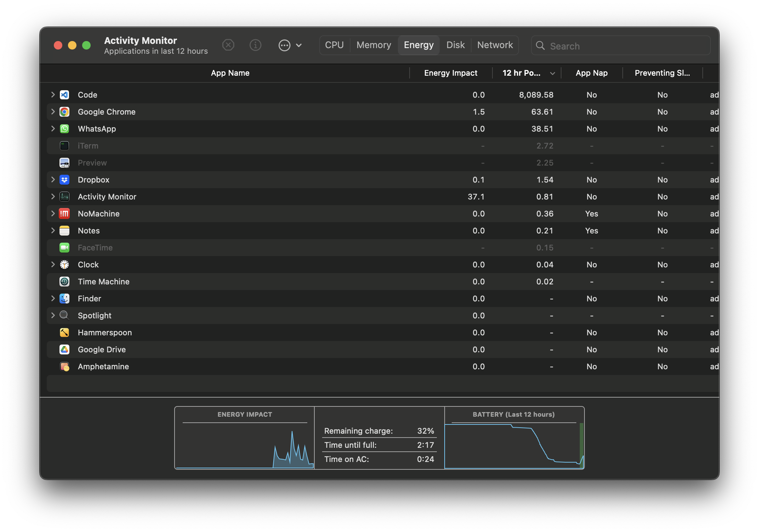Click the Google Drive icon
This screenshot has width=759, height=532.
pyautogui.click(x=64, y=349)
